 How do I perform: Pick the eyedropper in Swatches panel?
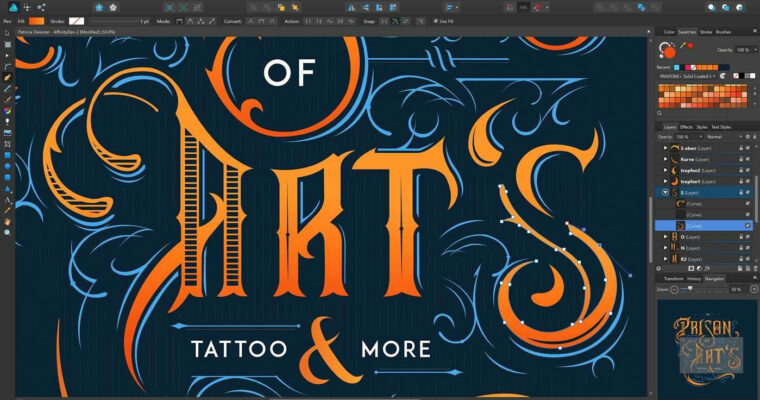(683, 46)
